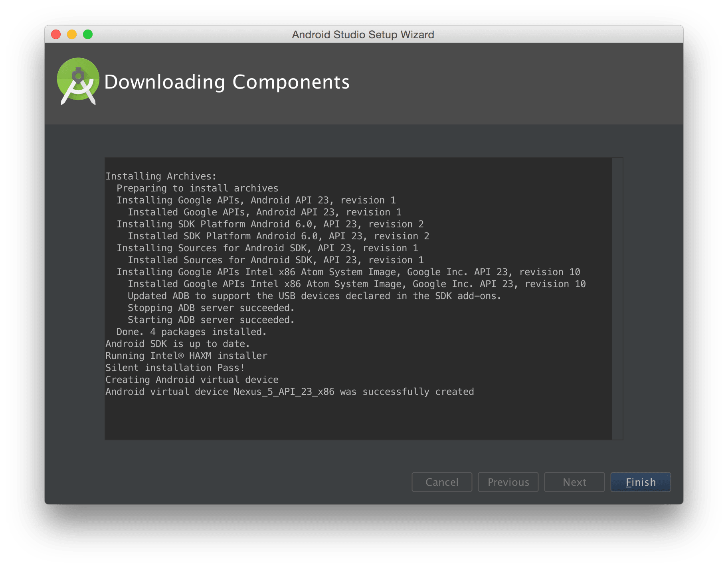The height and width of the screenshot is (568, 728).
Task: Click the Previous button
Action: 508,482
